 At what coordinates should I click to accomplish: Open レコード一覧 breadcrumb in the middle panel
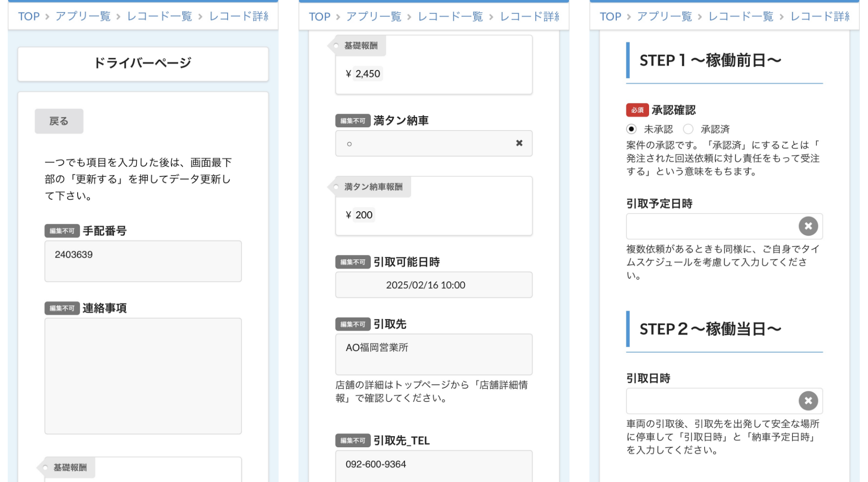(450, 16)
